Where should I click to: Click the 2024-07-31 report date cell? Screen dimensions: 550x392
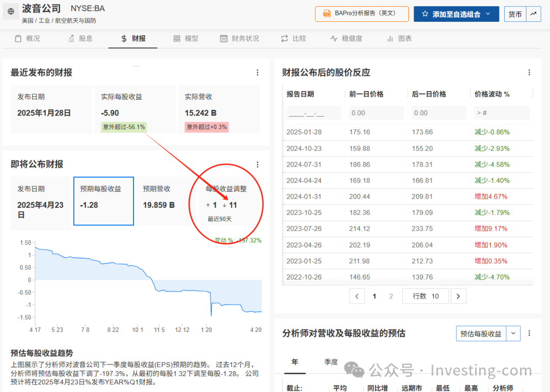point(304,164)
